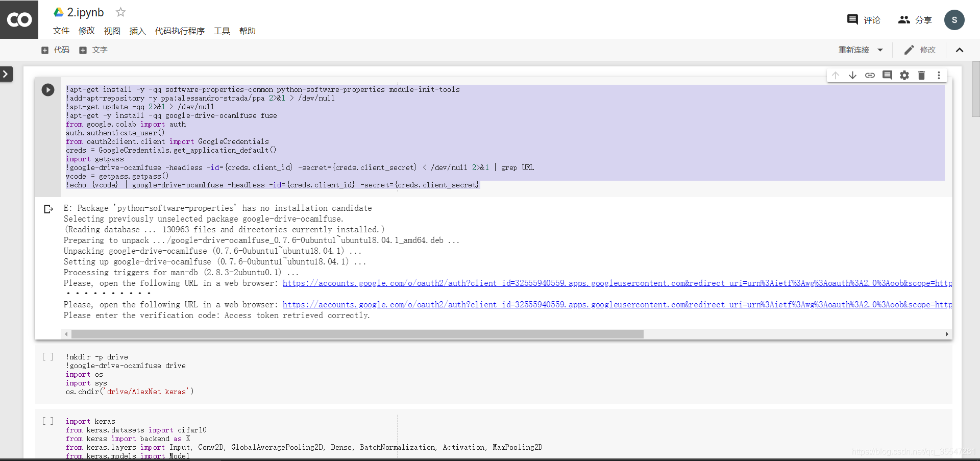Click 'Access token retrieved correctly.' output text
Screen dimensions: 980x461
297,316
